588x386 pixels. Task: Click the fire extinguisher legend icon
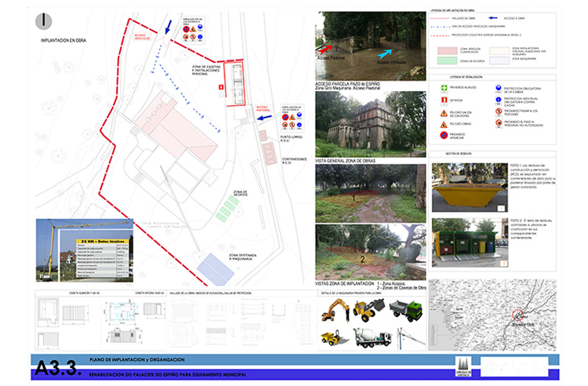[444, 100]
